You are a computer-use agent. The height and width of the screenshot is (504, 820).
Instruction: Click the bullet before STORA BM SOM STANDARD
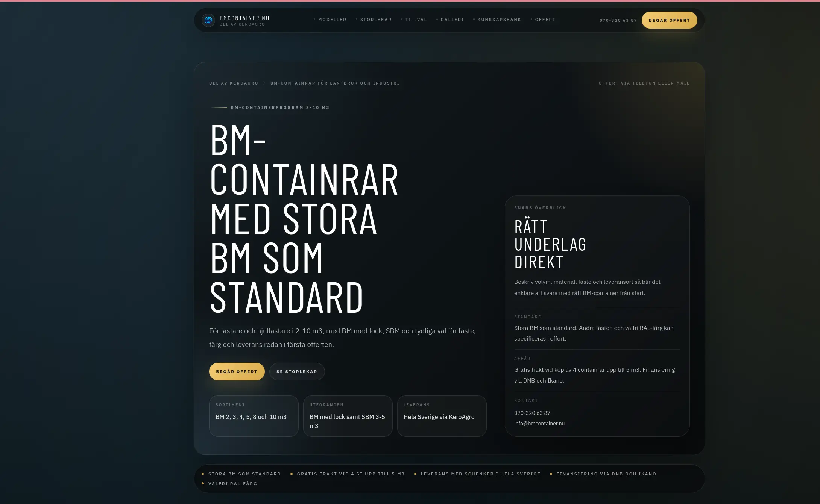[x=203, y=474]
